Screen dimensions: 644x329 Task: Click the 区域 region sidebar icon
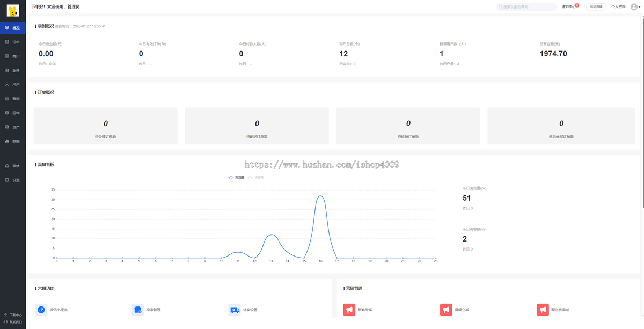click(7, 113)
